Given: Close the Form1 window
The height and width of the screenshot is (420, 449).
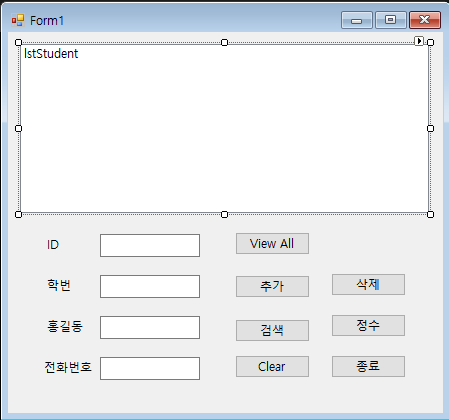Looking at the screenshot, I should [x=425, y=20].
